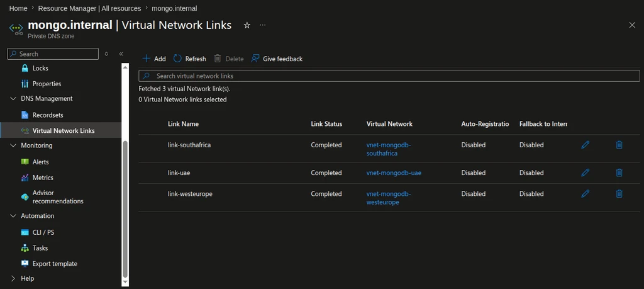Go to Resource Manager | All resources breadcrumb
Image resolution: width=644 pixels, height=289 pixels.
(89, 8)
